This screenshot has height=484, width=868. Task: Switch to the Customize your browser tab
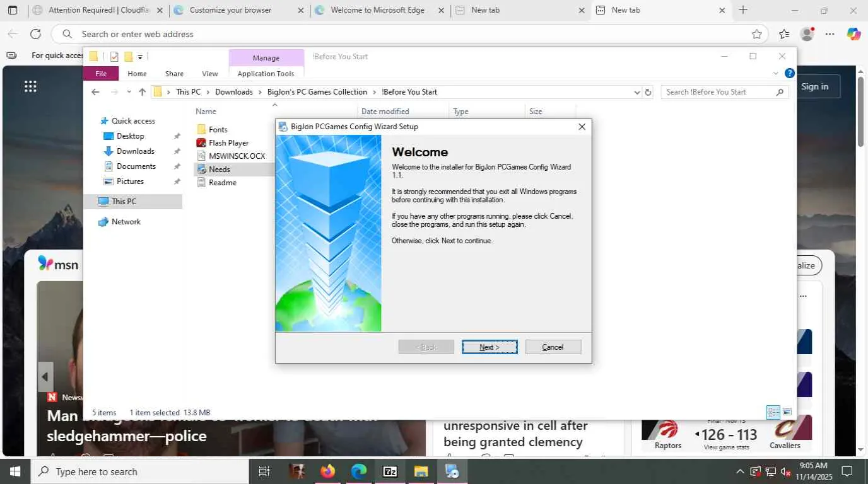pos(240,10)
